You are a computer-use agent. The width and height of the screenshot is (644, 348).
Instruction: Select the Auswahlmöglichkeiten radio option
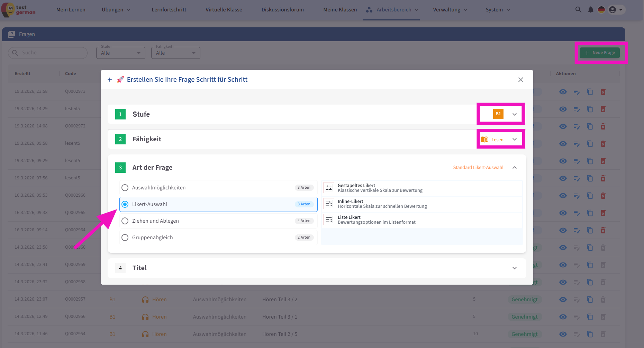point(125,188)
